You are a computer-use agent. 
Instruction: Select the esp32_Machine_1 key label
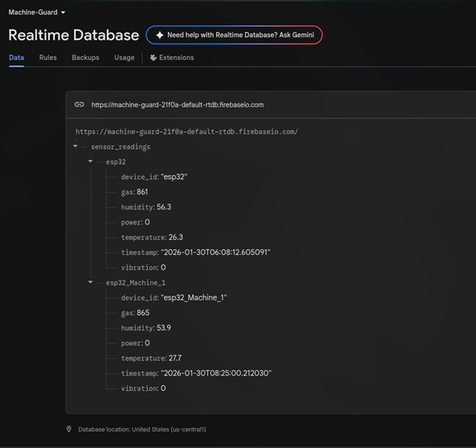[135, 282]
